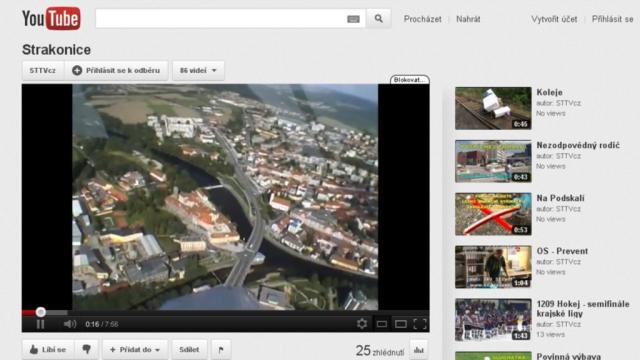Show video statistics chart
This screenshot has width=640, height=360.
tap(419, 350)
